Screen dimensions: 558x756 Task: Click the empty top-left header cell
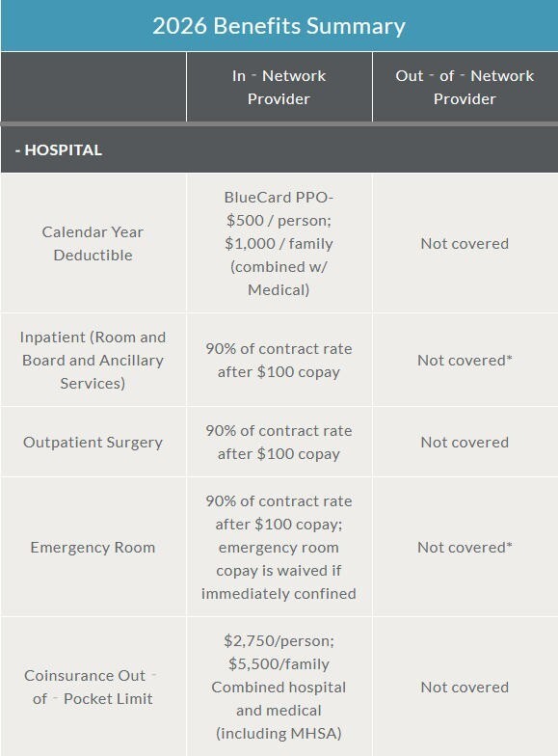coord(93,87)
